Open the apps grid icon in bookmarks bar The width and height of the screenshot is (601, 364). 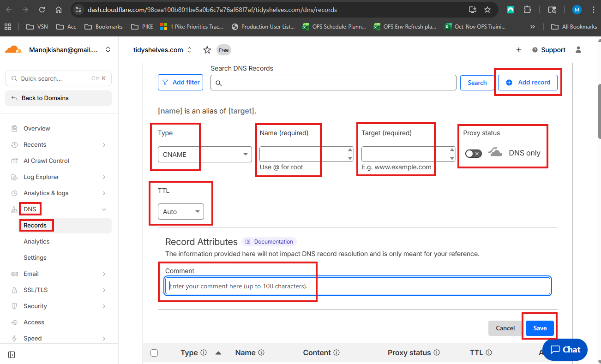click(7, 27)
